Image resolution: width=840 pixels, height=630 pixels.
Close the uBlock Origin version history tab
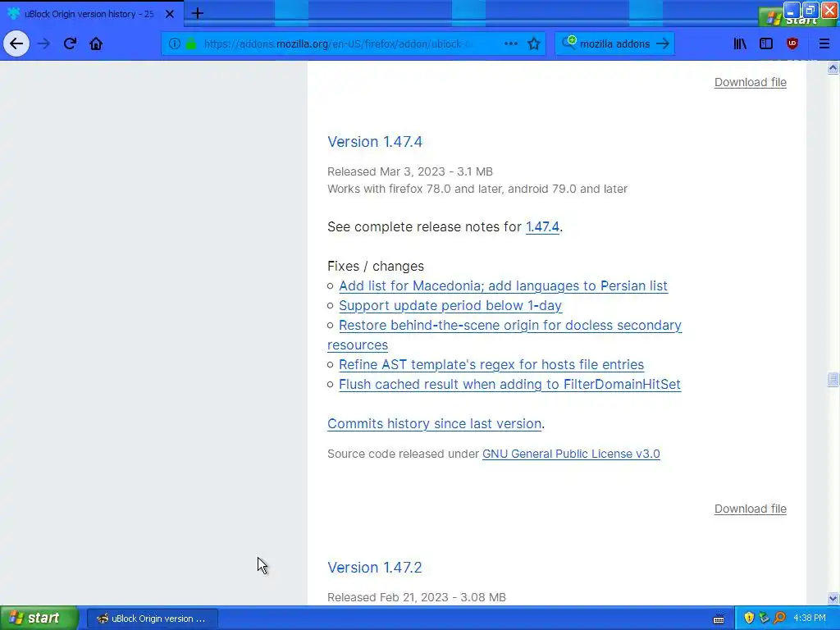coord(170,14)
